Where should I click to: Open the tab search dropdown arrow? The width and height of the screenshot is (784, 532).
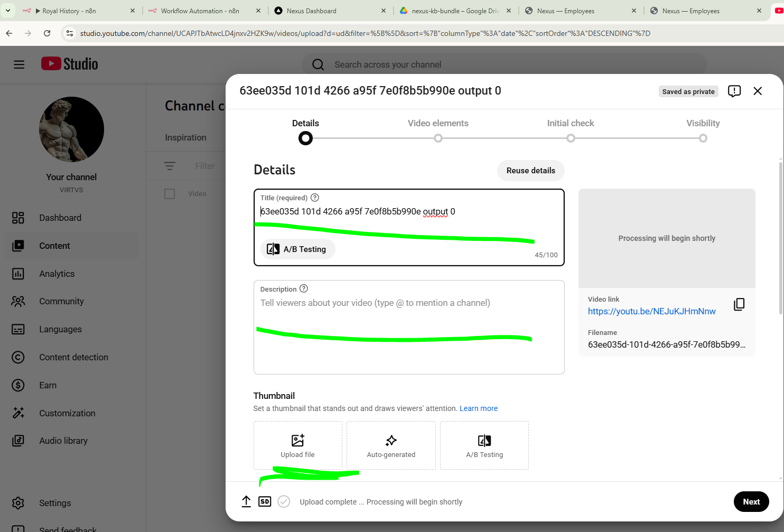point(8,11)
